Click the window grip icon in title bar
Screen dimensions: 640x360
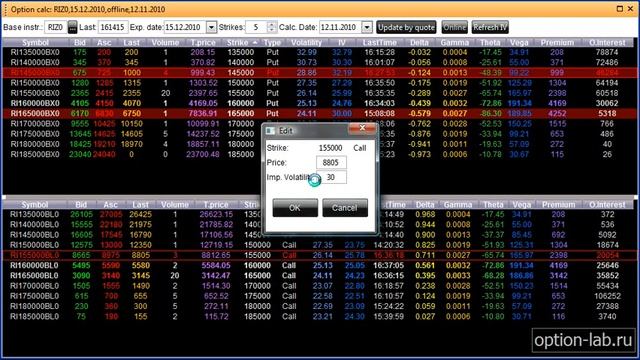click(5, 9)
